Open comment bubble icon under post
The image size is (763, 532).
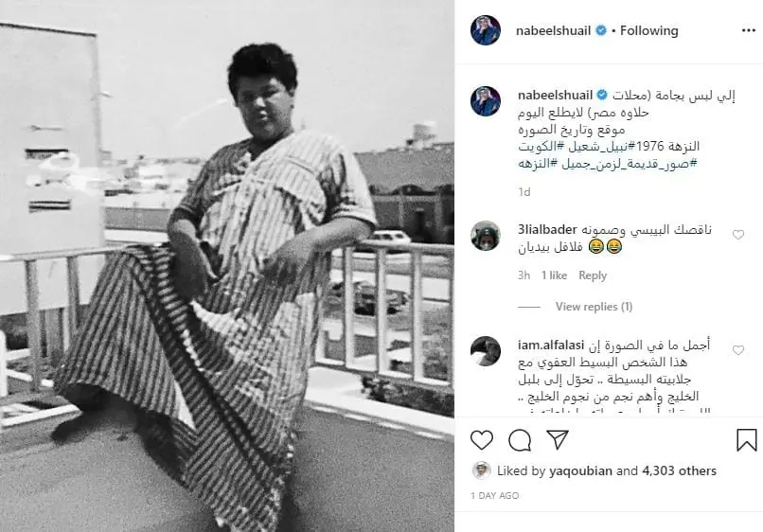pos(519,440)
